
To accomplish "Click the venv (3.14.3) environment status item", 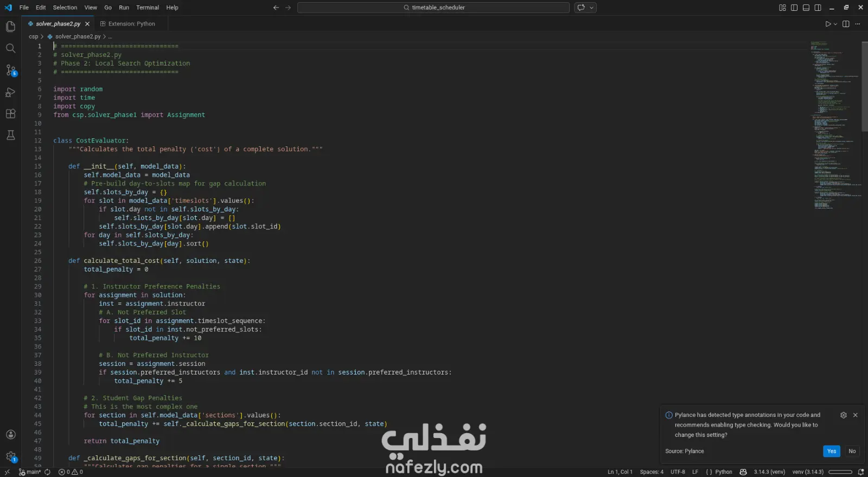I will [x=808, y=472].
